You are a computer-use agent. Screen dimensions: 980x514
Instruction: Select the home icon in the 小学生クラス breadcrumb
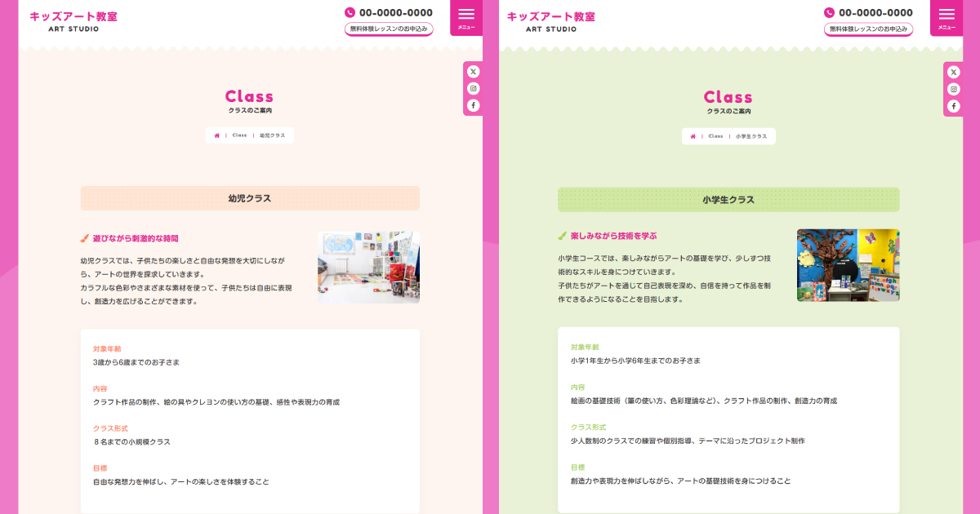(x=695, y=136)
